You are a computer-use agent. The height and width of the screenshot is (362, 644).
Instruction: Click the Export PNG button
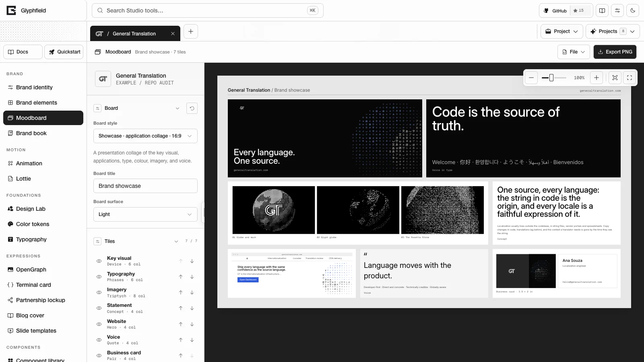coord(615,52)
